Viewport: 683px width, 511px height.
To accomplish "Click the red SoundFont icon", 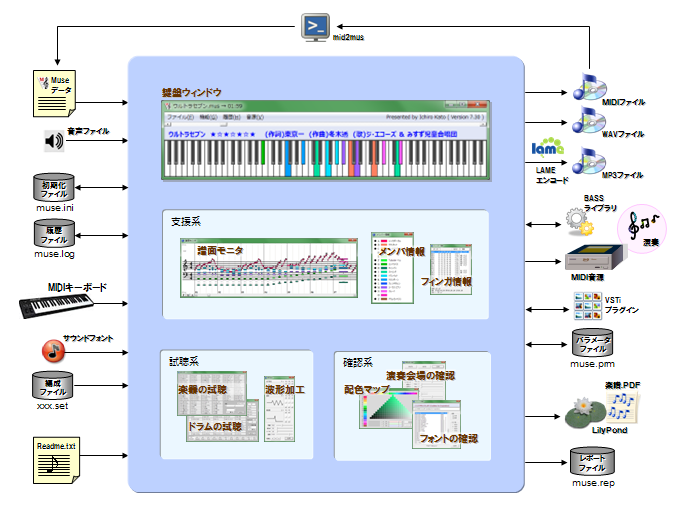I will click(52, 350).
